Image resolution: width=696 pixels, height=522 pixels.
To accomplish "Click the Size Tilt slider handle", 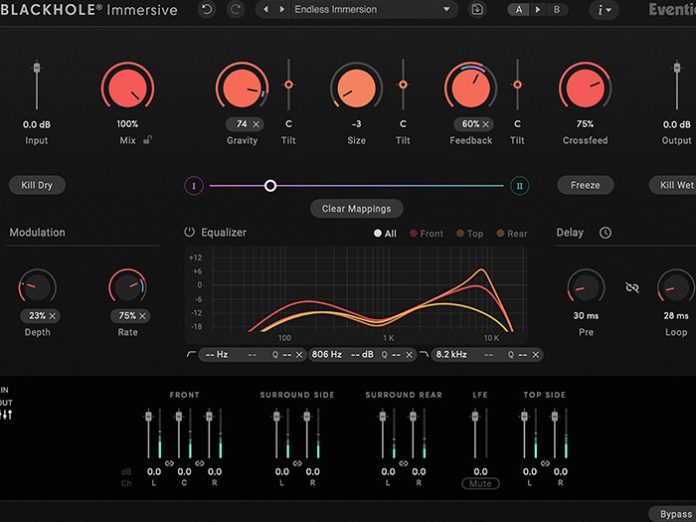I will 403,84.
